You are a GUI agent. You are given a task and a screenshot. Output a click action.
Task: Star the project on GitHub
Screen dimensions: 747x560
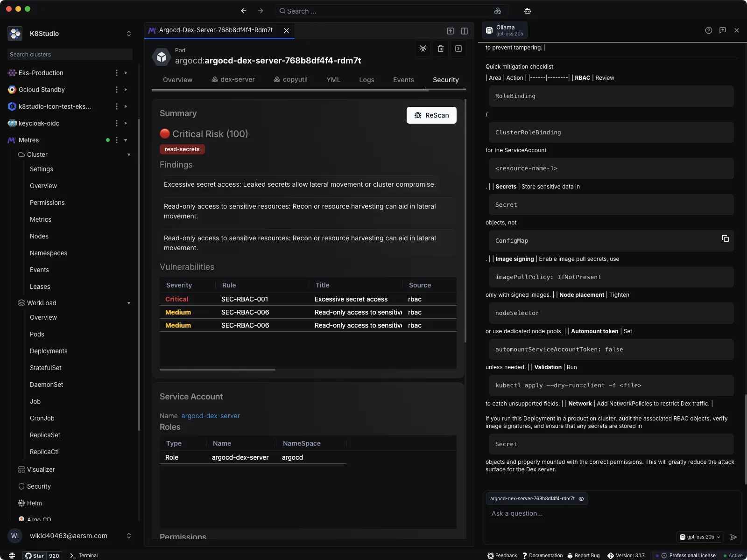35,555
